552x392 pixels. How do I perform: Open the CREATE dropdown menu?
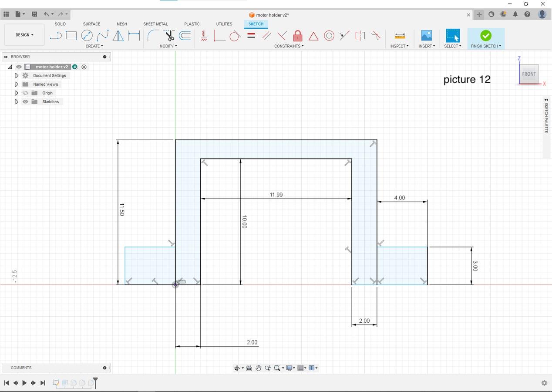pos(94,46)
